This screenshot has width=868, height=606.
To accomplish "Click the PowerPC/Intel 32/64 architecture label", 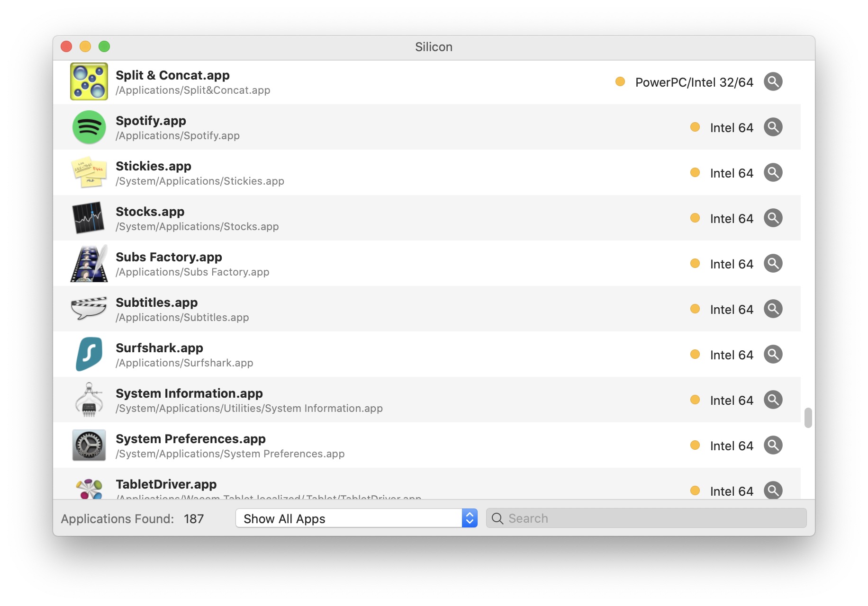I will click(x=694, y=82).
